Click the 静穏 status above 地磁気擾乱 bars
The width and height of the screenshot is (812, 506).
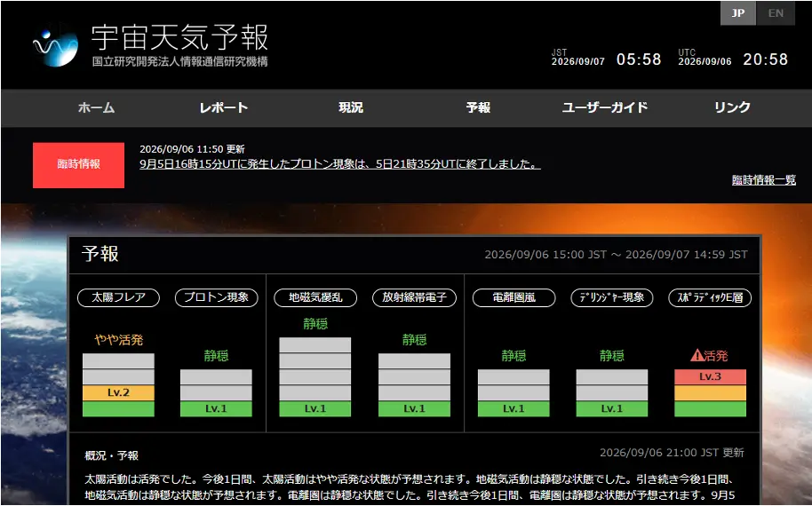pyautogui.click(x=315, y=324)
